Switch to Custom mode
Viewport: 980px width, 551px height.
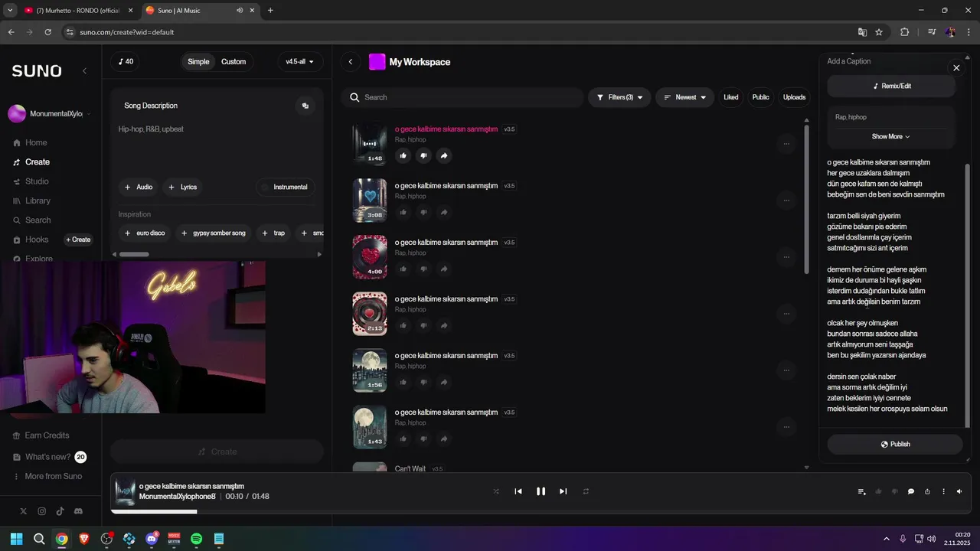click(x=234, y=62)
